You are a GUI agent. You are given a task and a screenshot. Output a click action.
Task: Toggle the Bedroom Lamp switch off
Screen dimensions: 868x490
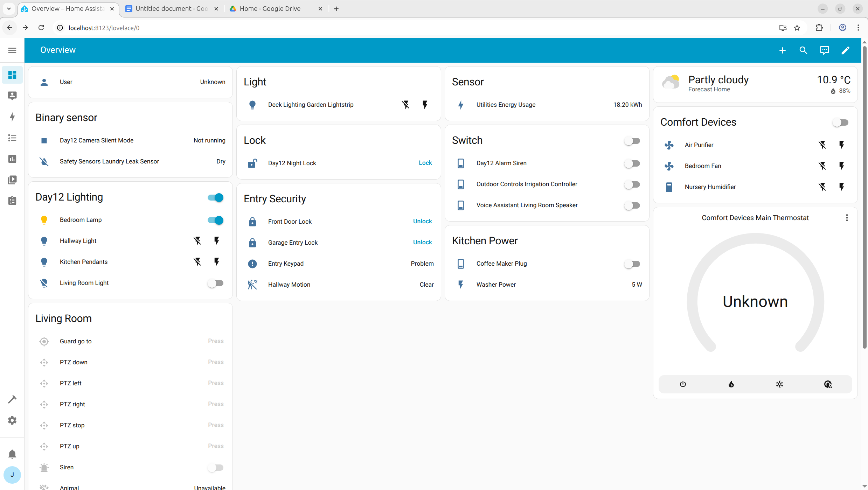click(x=215, y=220)
